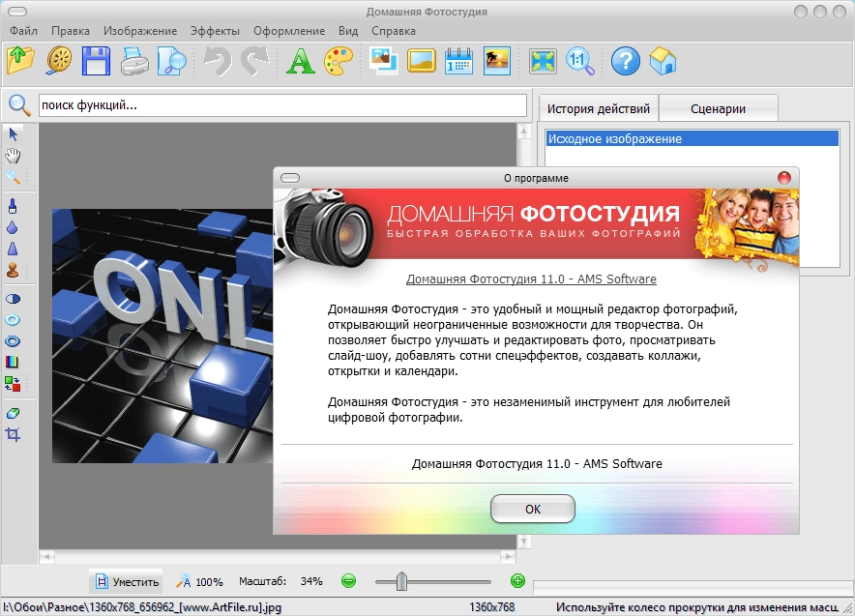855x616 pixels.
Task: Select the blur drop tool
Action: point(13,227)
